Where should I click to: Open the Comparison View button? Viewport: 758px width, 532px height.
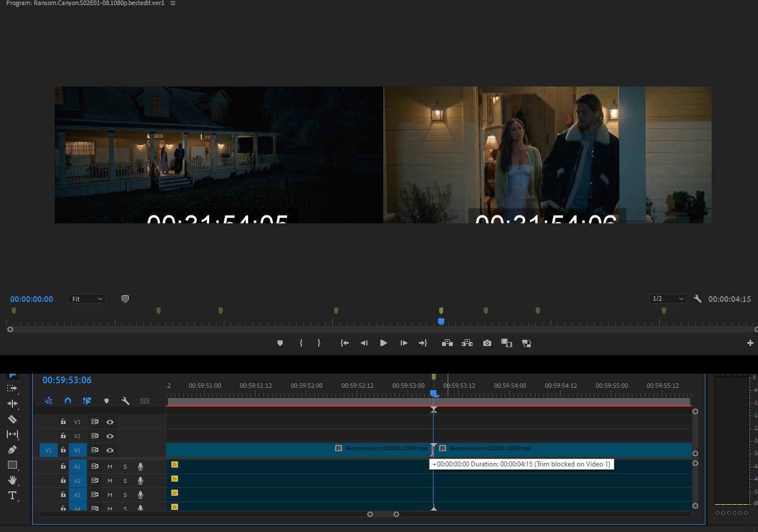[x=506, y=343]
